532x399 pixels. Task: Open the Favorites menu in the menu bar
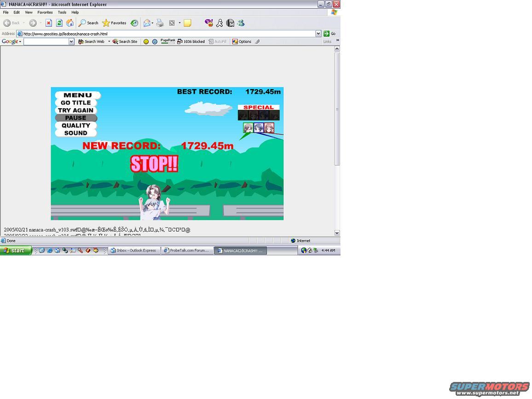pos(45,12)
